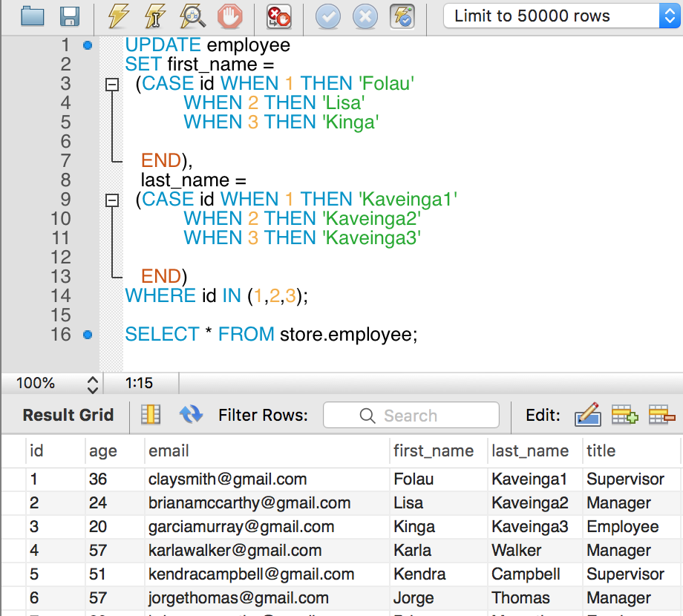The image size is (683, 616).
Task: Collapse the first CASE block on line 3
Action: [112, 84]
